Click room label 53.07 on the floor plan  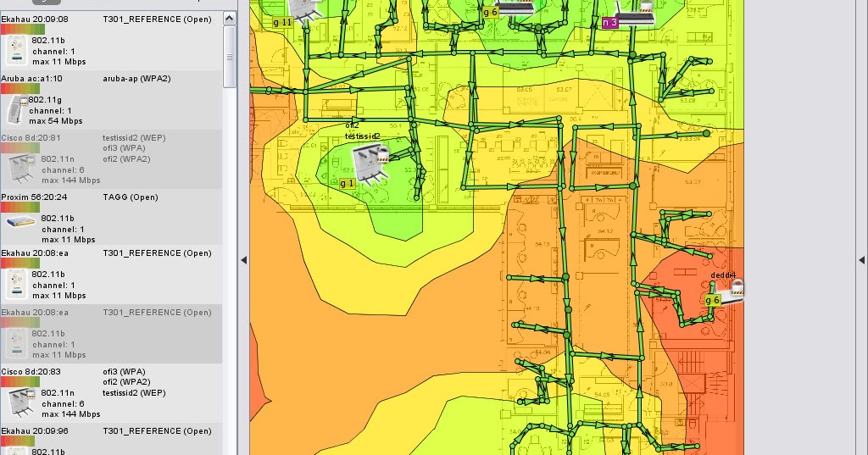pos(564,89)
